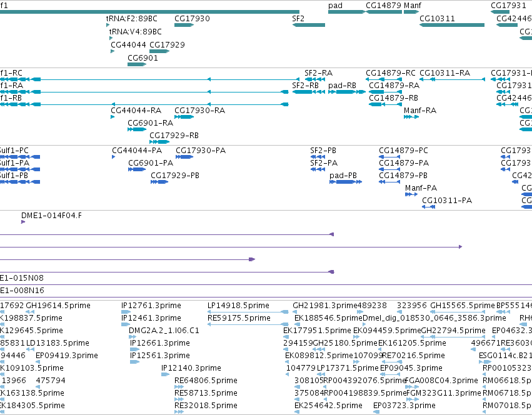This screenshot has width=532, height=415.
Task: Click the RE70216.5prime EST
Action: point(392,362)
